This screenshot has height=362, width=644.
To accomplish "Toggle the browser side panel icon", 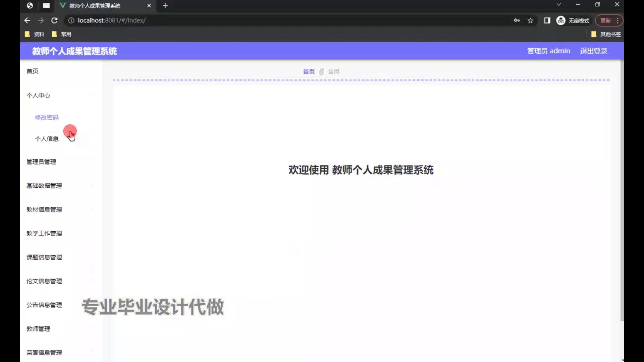I will tap(547, 20).
